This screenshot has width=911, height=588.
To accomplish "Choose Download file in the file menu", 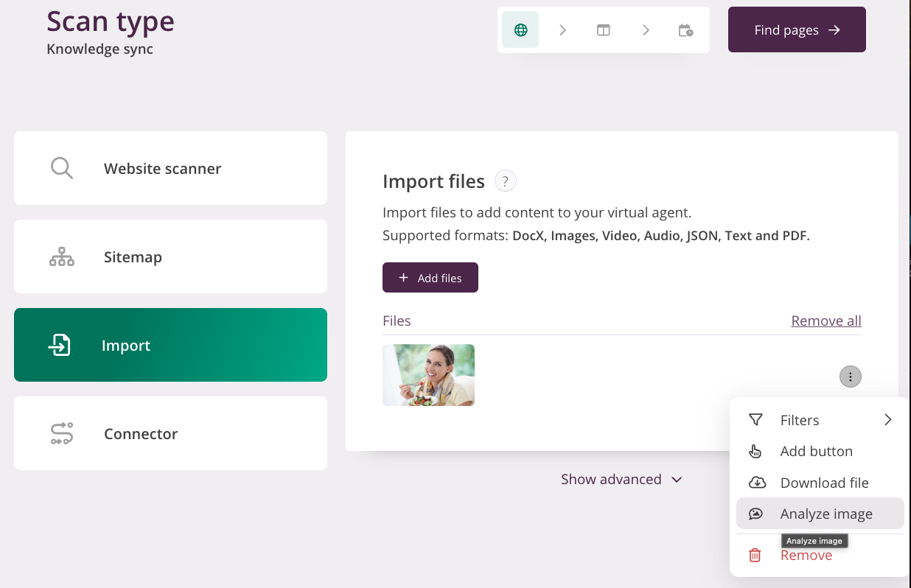I will coord(820,483).
